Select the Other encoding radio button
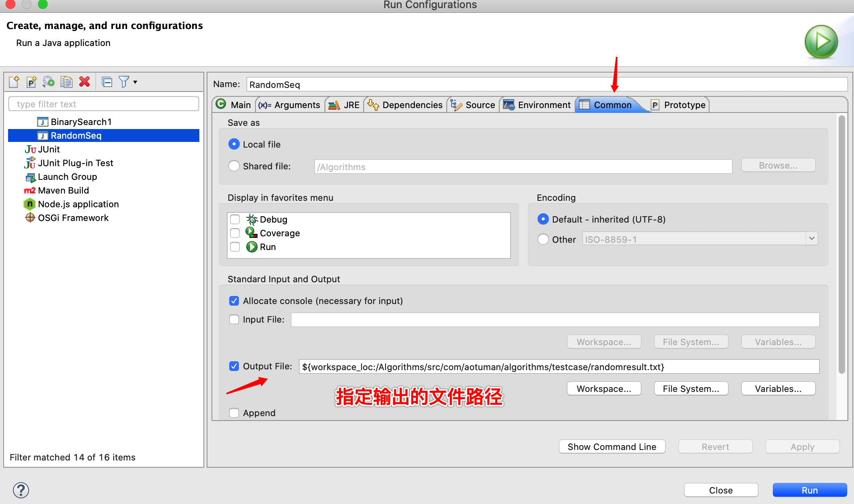Screen dimensions: 854x504 point(543,239)
